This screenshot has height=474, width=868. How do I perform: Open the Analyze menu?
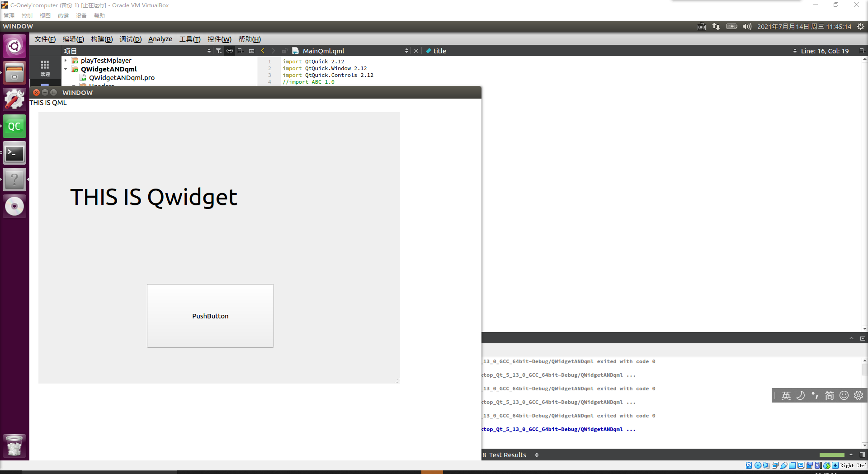click(x=160, y=39)
